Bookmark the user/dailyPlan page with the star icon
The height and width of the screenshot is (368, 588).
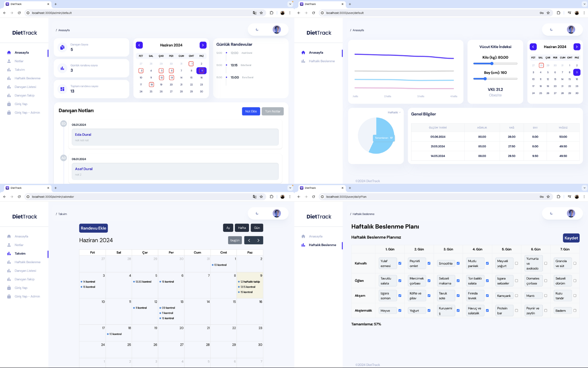pyautogui.click(x=548, y=197)
